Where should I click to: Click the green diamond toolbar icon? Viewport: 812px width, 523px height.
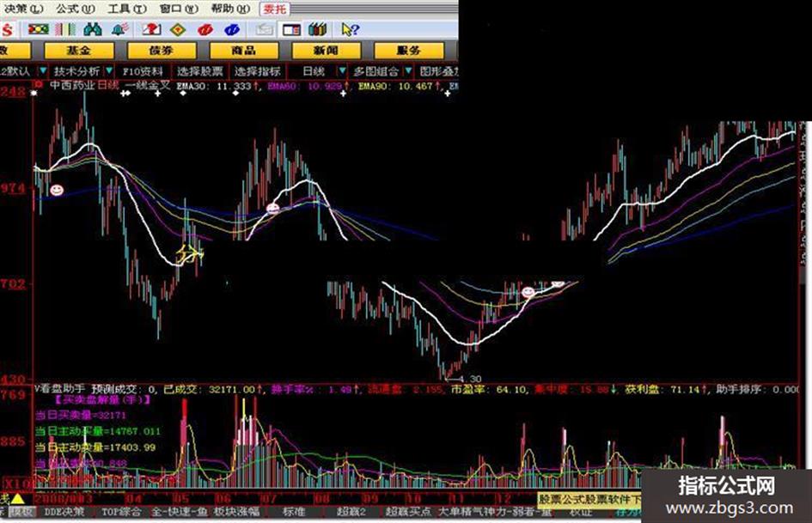pyautogui.click(x=178, y=29)
